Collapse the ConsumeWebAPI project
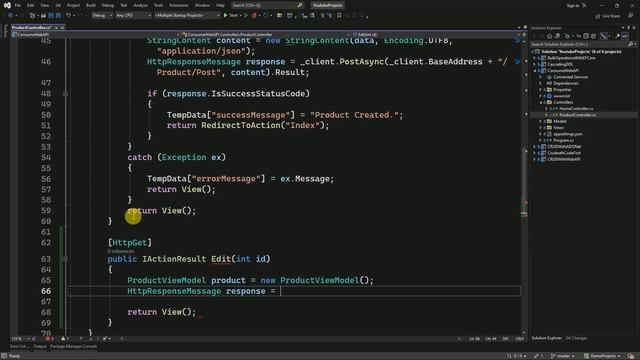The height and width of the screenshot is (360, 640). 534,71
